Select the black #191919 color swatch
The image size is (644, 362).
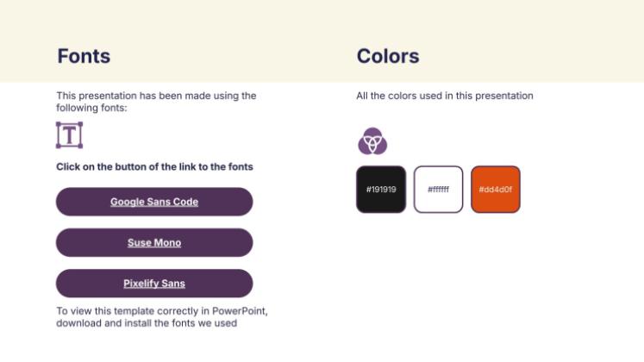pyautogui.click(x=380, y=190)
